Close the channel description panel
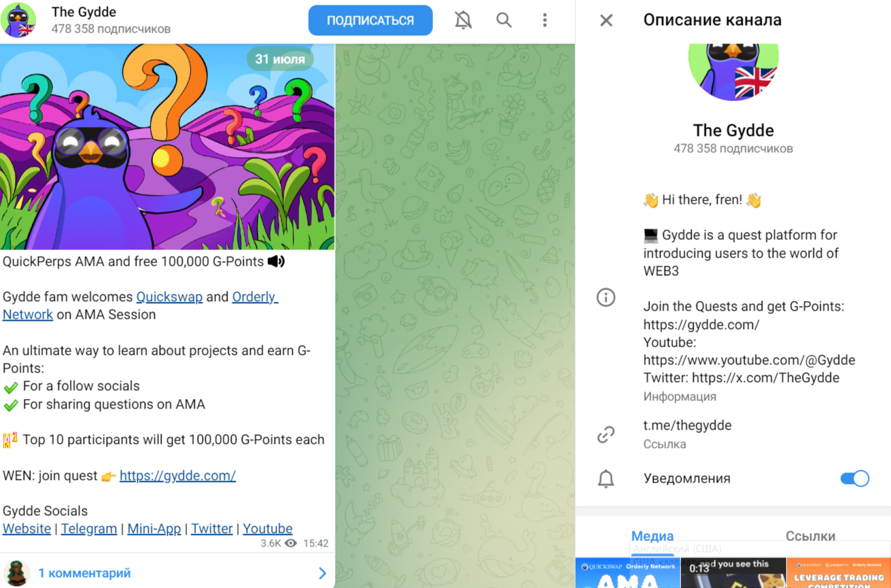Viewport: 891px width, 588px height. click(x=606, y=20)
